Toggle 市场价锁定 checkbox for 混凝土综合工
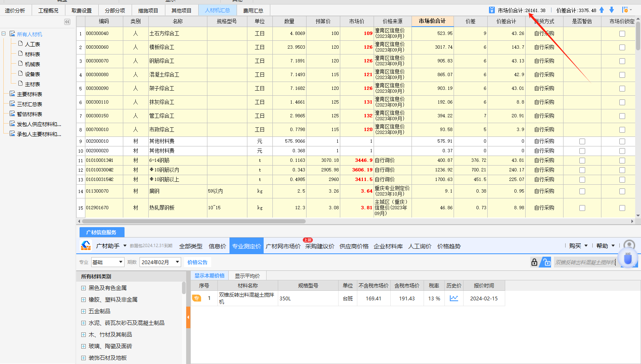Image resolution: width=641 pixels, height=364 pixels. tap(622, 75)
